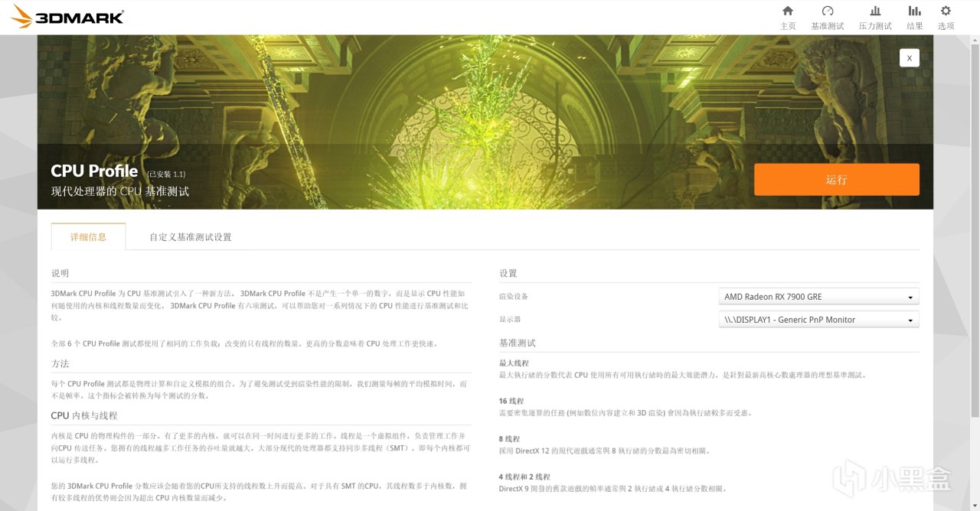Click the orange 运行 button

click(837, 180)
